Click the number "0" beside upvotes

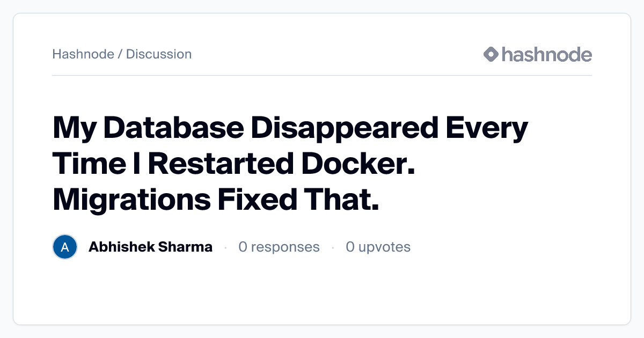coord(350,247)
